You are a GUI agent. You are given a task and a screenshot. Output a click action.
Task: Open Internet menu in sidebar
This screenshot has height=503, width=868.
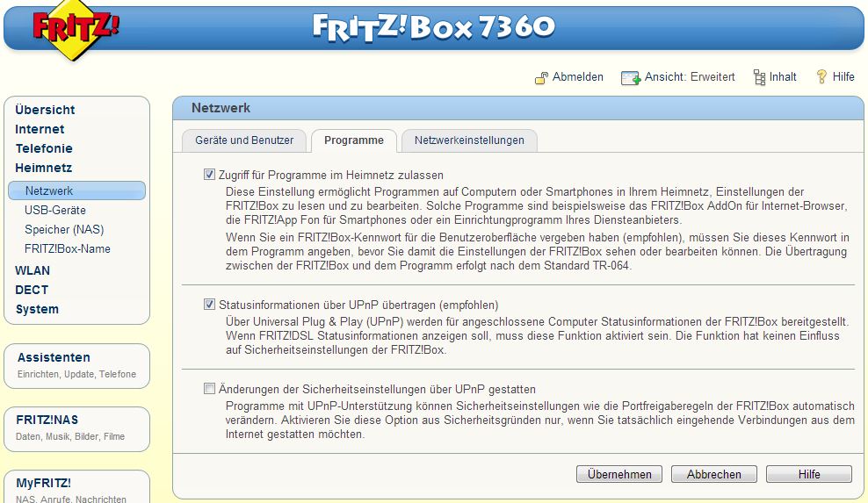click(x=40, y=129)
